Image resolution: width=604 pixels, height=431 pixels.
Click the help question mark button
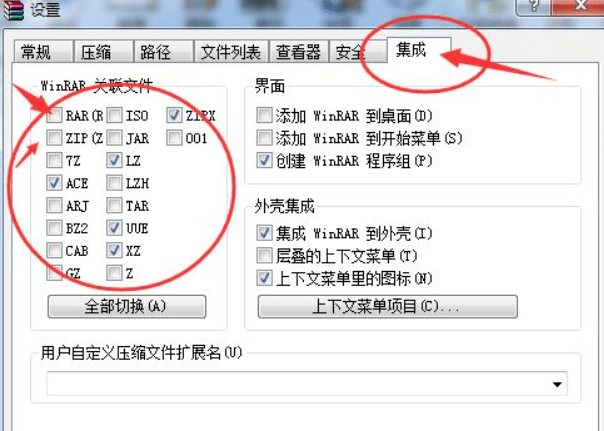coord(534,6)
